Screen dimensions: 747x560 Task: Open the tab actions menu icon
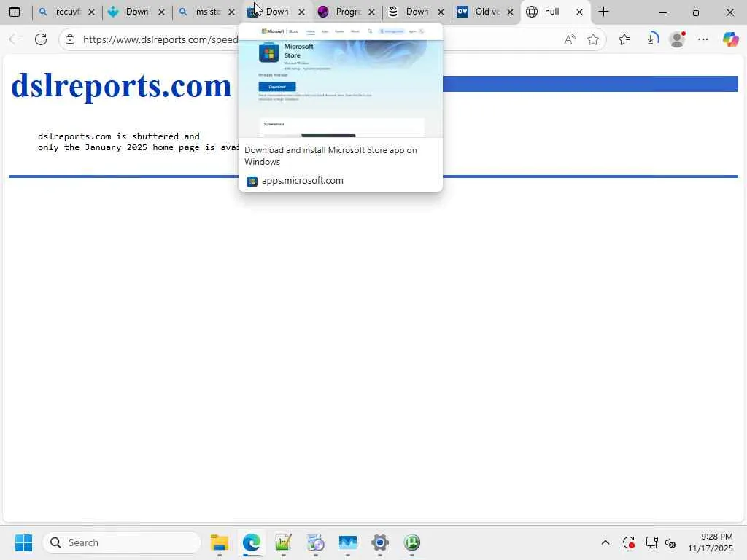pyautogui.click(x=15, y=12)
